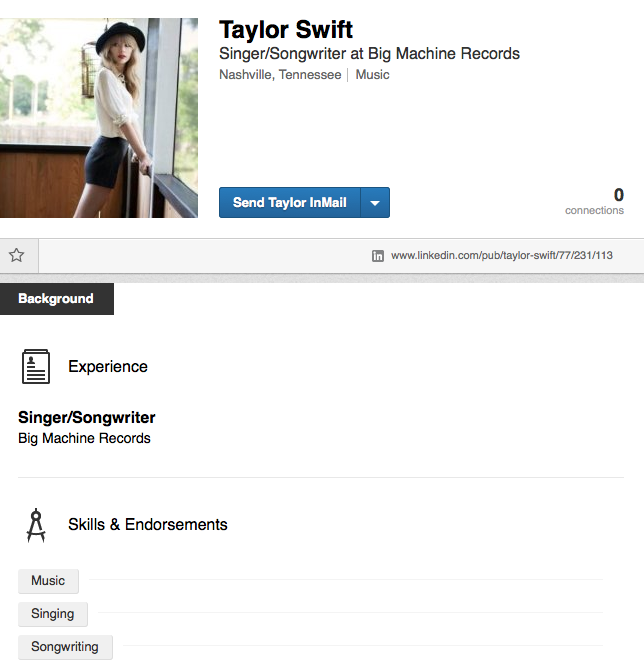
Task: Click the Experience section heading
Action: click(x=108, y=367)
